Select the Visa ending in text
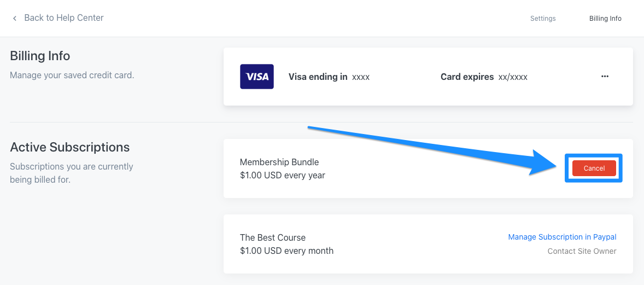The image size is (644, 285). (x=318, y=77)
